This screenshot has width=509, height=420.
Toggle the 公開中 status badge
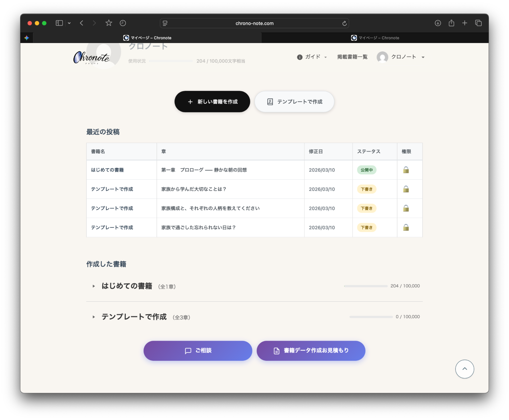coord(367,170)
